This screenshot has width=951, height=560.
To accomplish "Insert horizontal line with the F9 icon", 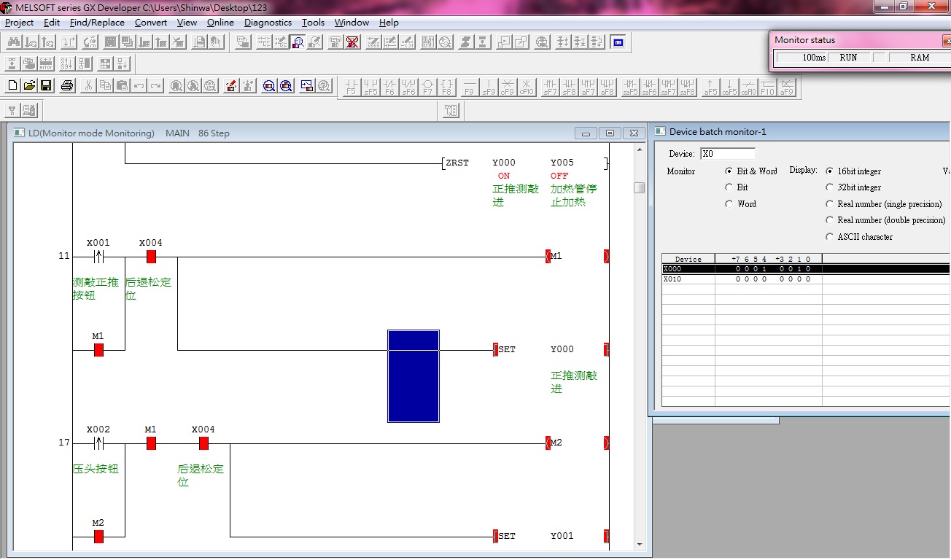I will (469, 87).
